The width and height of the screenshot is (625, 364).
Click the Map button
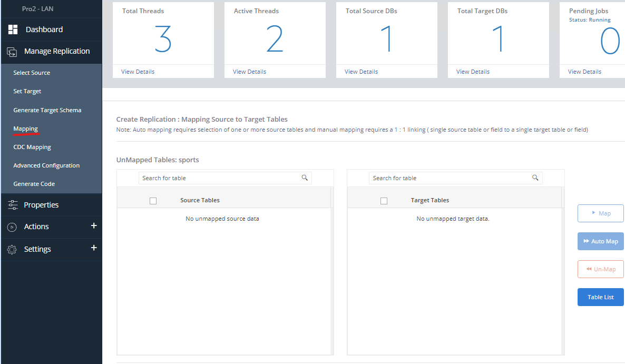601,213
